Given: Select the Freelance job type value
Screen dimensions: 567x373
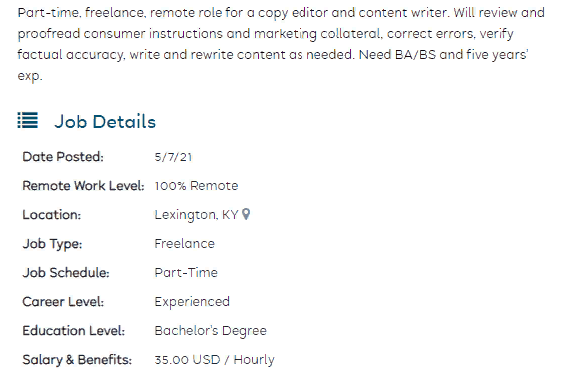Looking at the screenshot, I should click(x=184, y=244).
